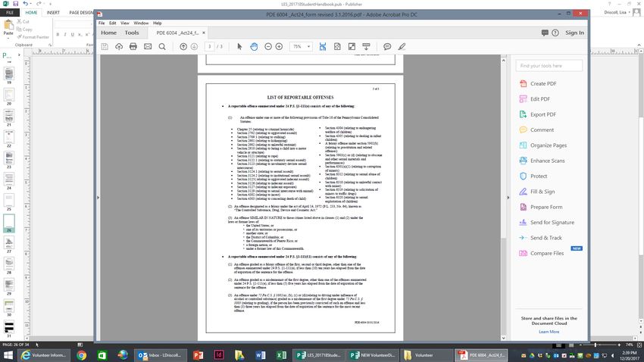The width and height of the screenshot is (644, 362).
Task: Open Word from taskbar
Action: point(260,355)
